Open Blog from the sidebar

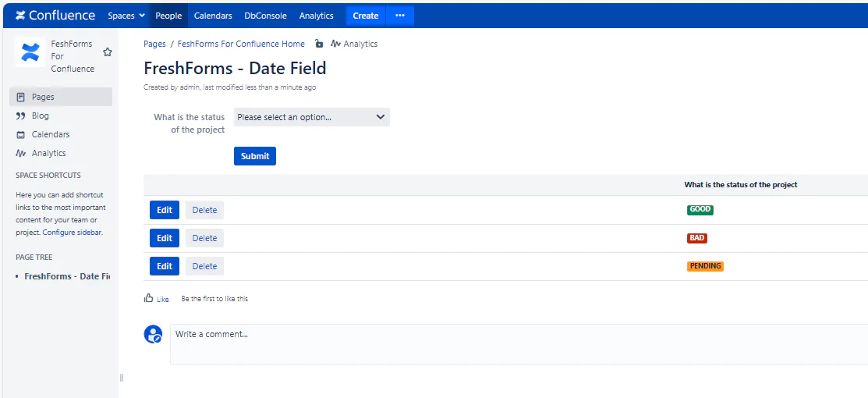click(40, 115)
